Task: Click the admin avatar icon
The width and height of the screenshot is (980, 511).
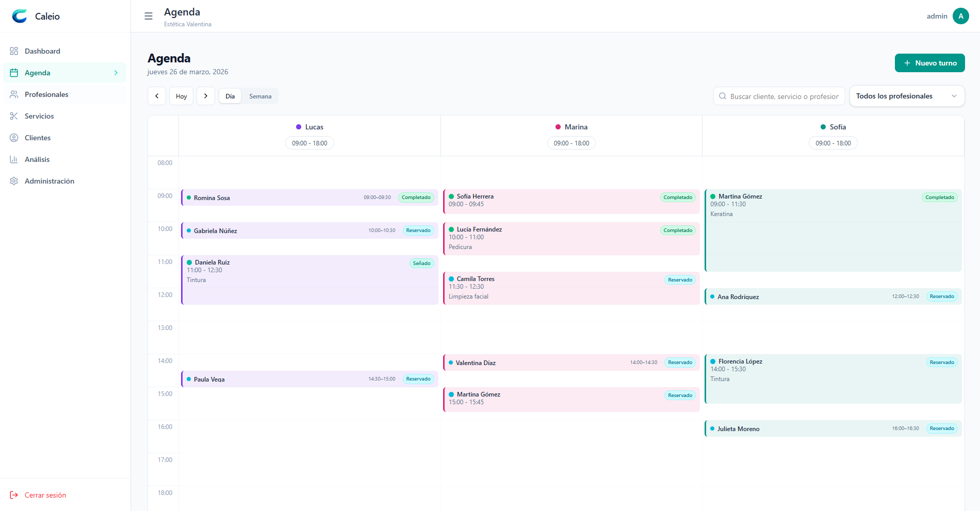Action: tap(960, 16)
